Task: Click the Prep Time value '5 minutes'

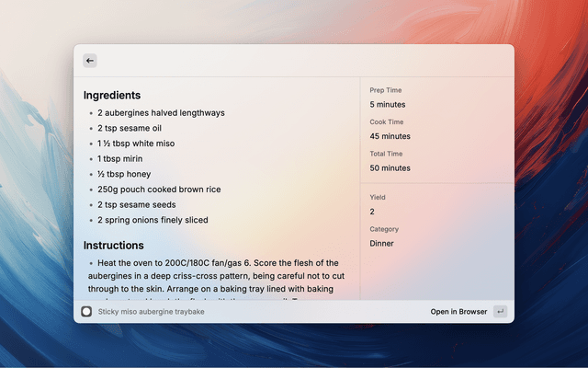Action: [388, 105]
